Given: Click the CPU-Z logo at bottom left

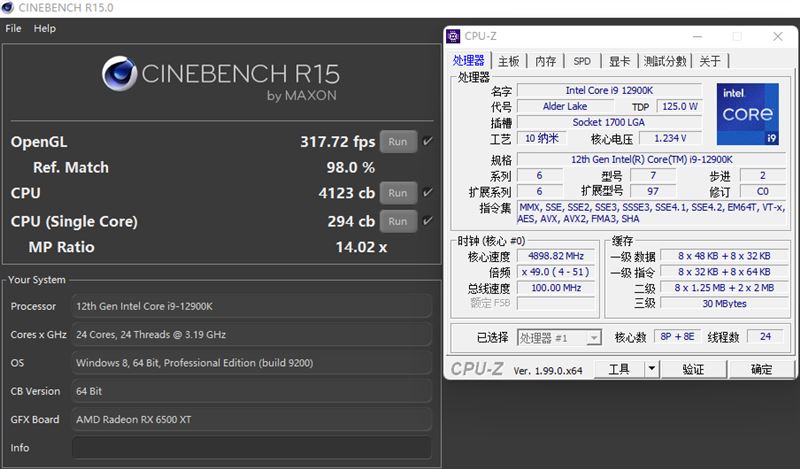Looking at the screenshot, I should coord(476,369).
